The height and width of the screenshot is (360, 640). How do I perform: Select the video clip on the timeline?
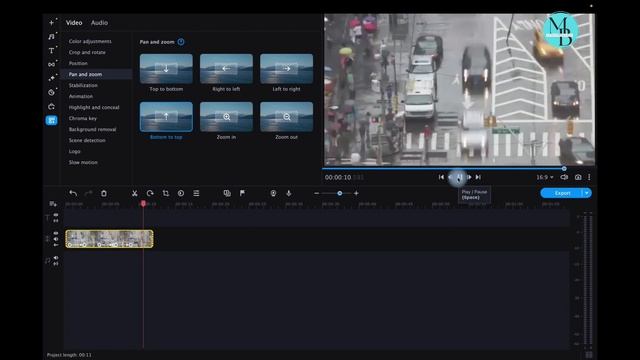pyautogui.click(x=109, y=239)
